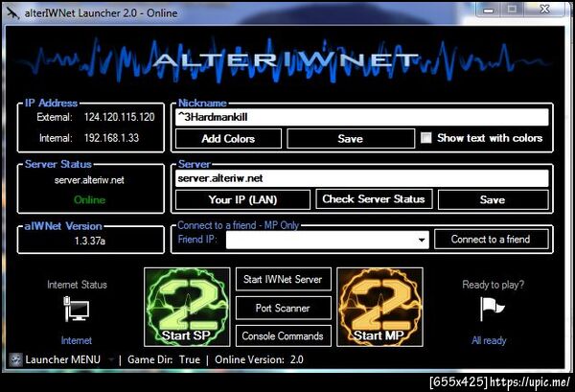This screenshot has height=392, width=575.
Task: Launch multiplayer with Start MP icon
Action: (x=379, y=307)
